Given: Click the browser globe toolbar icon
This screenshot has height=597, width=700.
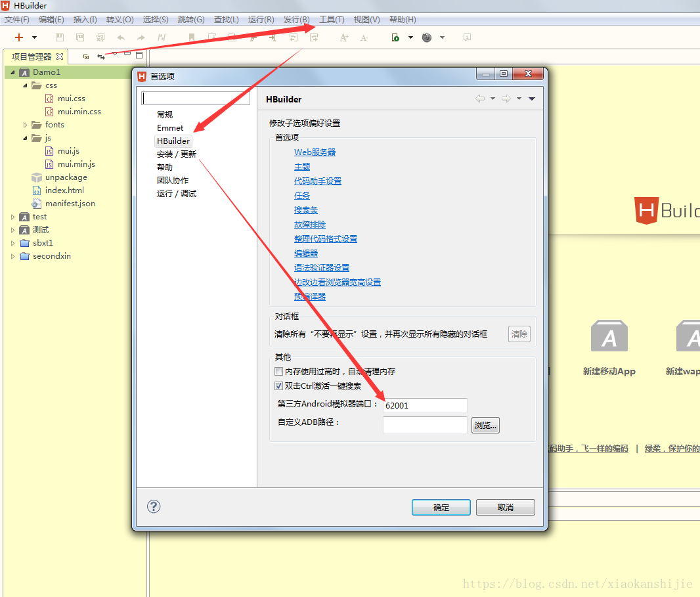Looking at the screenshot, I should [x=427, y=37].
